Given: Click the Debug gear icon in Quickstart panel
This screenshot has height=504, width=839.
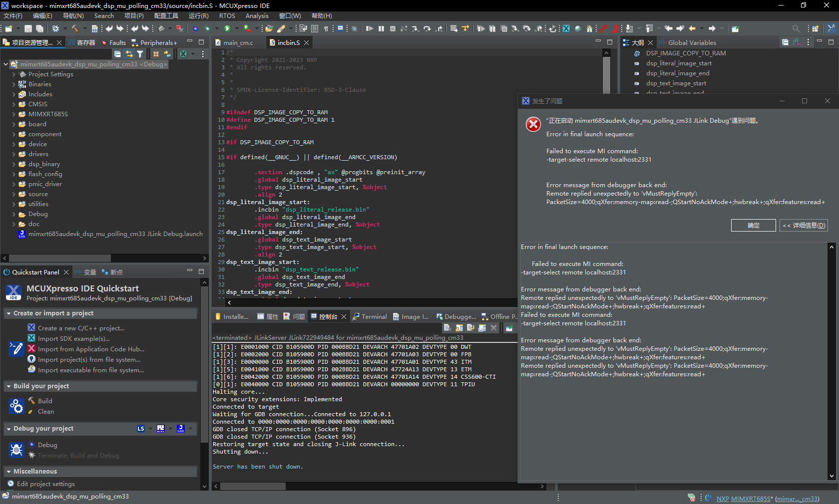Looking at the screenshot, I should pos(16,450).
